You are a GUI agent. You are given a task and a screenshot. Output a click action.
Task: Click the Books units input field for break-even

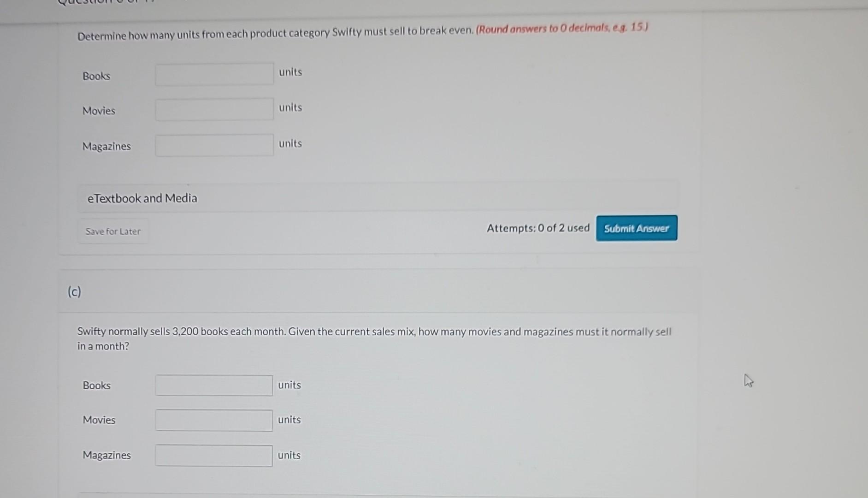click(214, 74)
